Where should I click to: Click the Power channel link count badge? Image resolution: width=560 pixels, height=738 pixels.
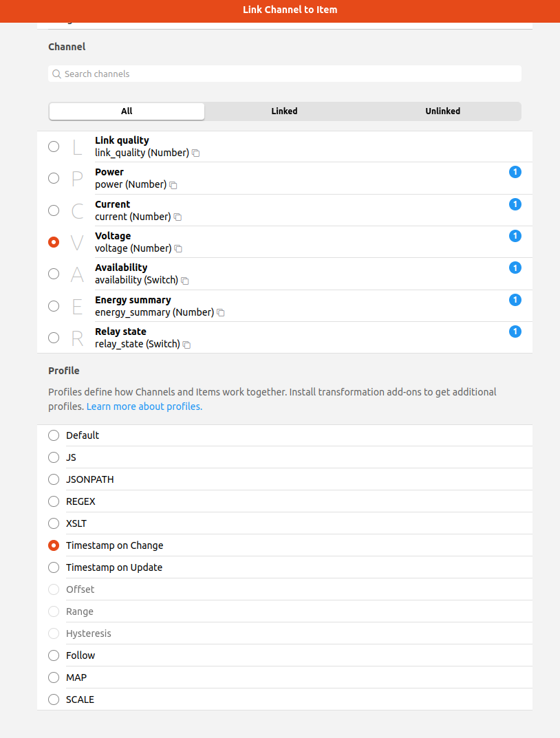coord(515,172)
